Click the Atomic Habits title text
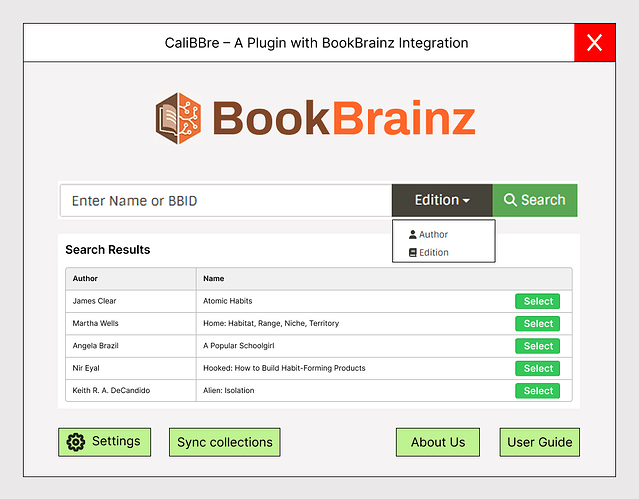The height and width of the screenshot is (499, 639). click(x=227, y=301)
